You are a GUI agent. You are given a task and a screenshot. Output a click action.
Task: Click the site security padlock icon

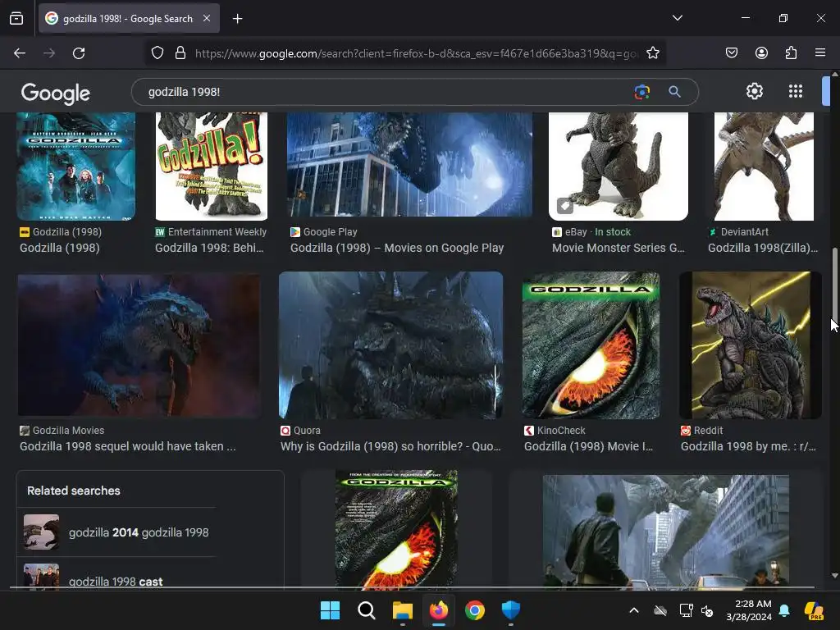point(180,53)
